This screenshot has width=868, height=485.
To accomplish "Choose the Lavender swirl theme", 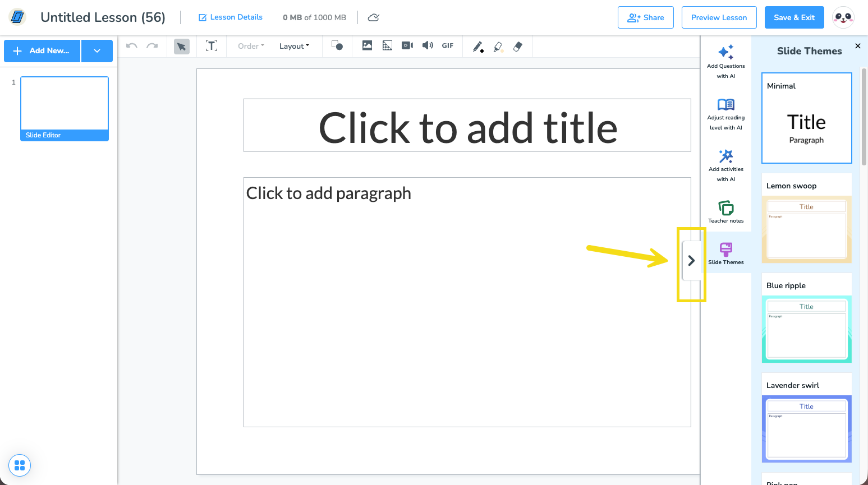I will (x=807, y=418).
